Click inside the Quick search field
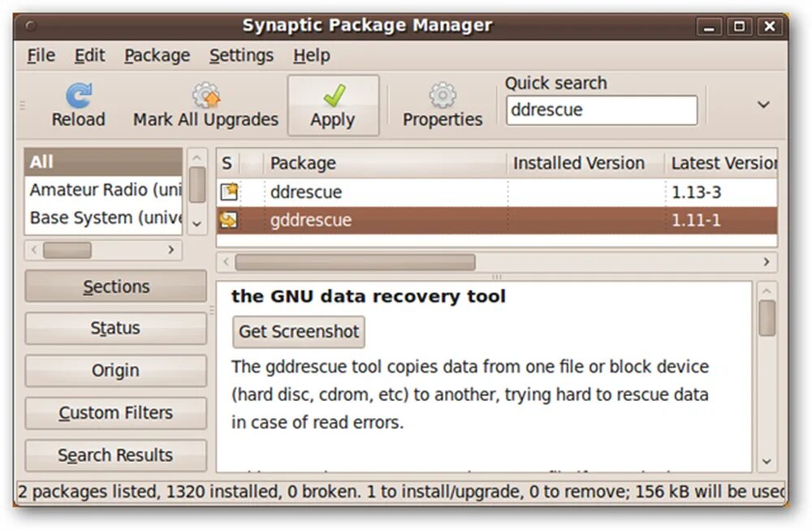 coord(603,110)
